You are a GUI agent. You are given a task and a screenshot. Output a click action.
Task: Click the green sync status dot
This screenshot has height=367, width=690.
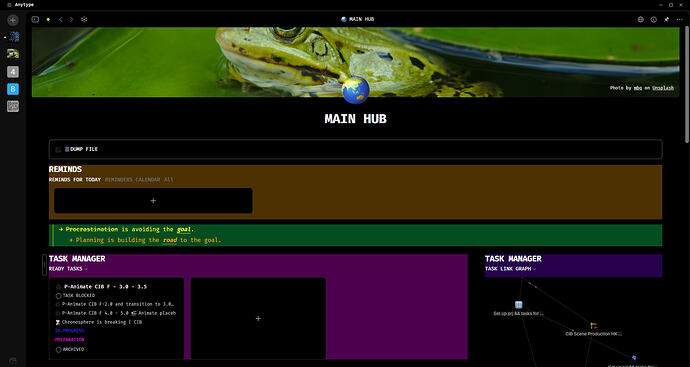coord(48,19)
